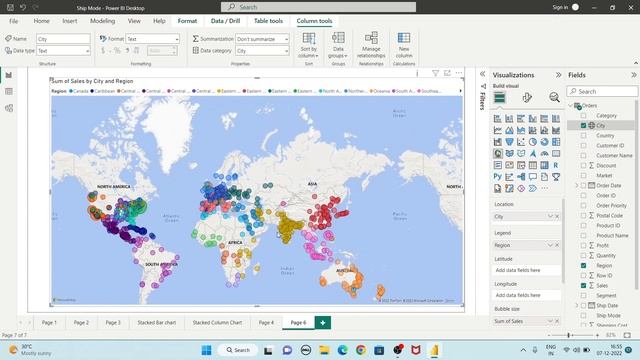The height and width of the screenshot is (360, 640).
Task: Choose the Pie chart visual
Action: coord(533,142)
